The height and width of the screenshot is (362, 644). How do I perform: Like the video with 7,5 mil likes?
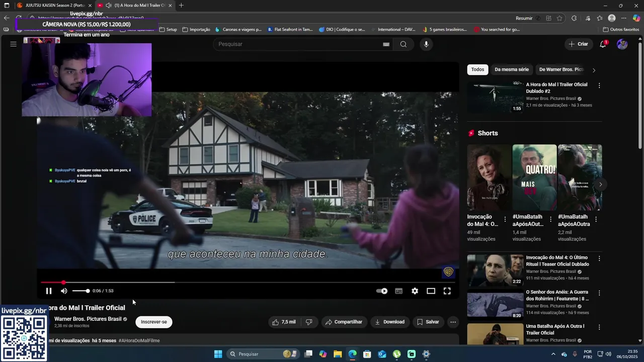pos(284,322)
